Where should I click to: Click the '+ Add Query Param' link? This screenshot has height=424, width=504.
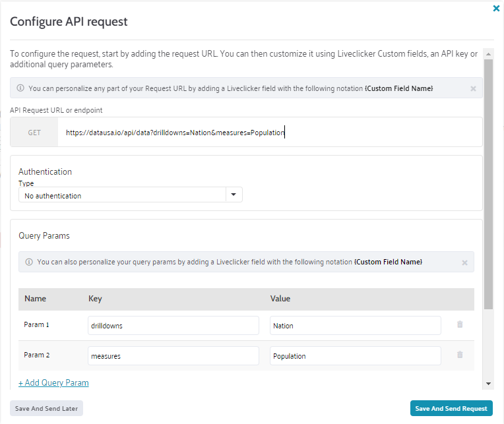[x=53, y=382]
